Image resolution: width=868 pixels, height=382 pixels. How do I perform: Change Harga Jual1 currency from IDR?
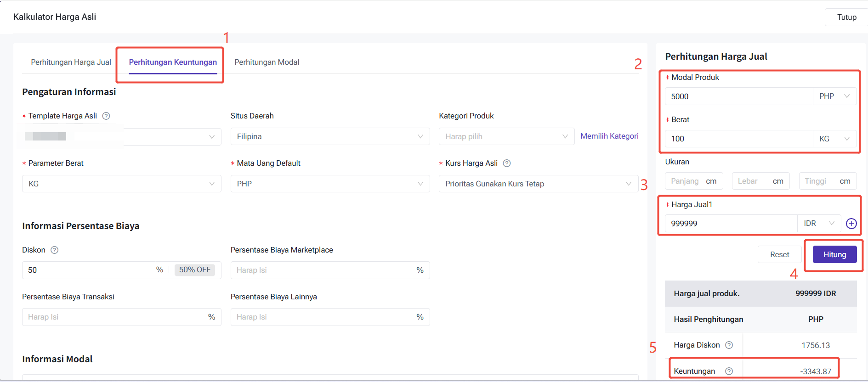tap(819, 224)
